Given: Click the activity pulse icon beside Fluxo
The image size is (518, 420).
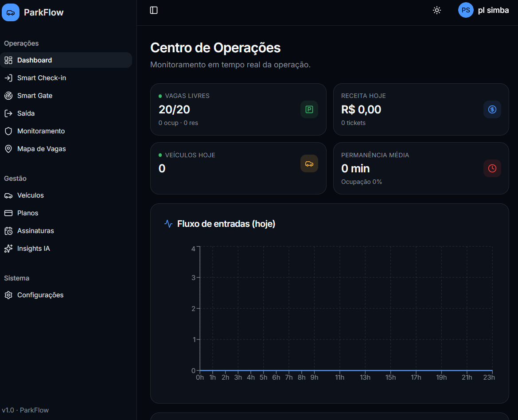Looking at the screenshot, I should [x=168, y=224].
